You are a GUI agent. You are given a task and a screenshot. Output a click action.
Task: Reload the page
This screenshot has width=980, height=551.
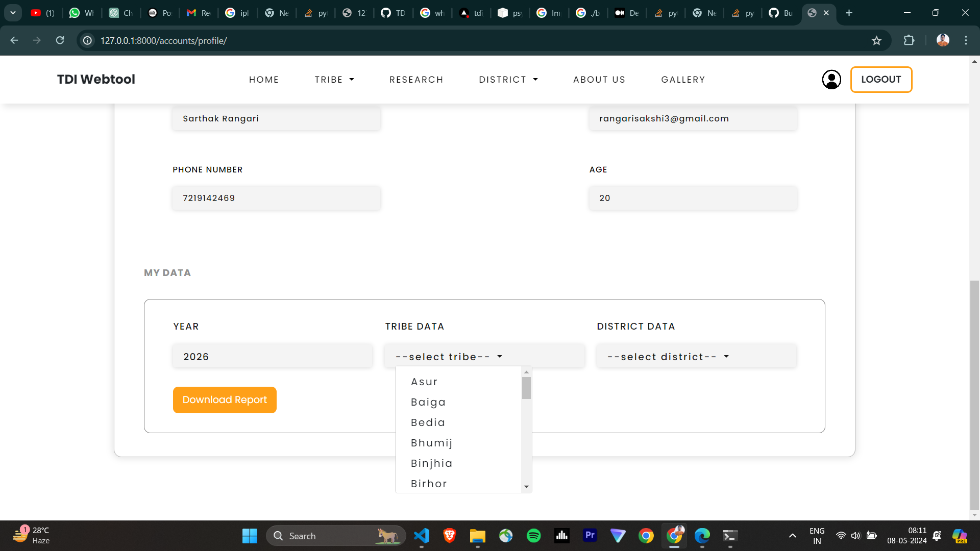[x=60, y=41]
